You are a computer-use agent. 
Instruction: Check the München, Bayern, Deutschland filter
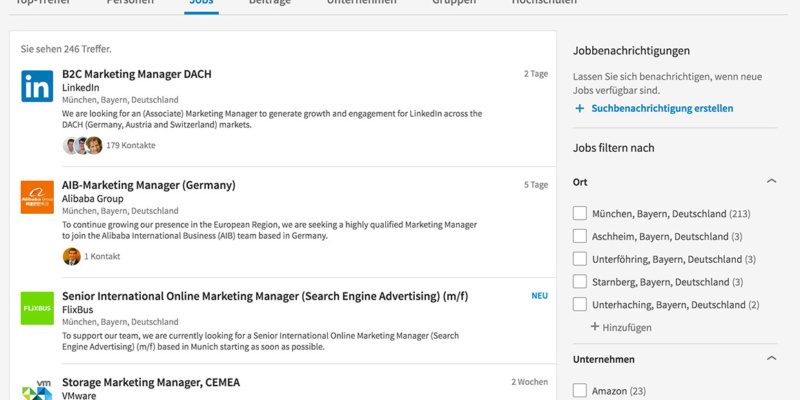(580, 213)
